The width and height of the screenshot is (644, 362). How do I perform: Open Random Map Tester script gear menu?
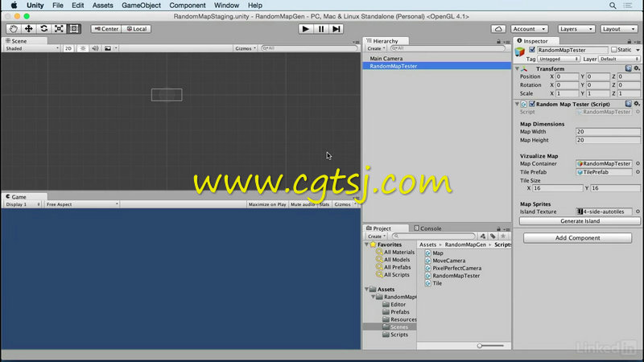point(637,104)
